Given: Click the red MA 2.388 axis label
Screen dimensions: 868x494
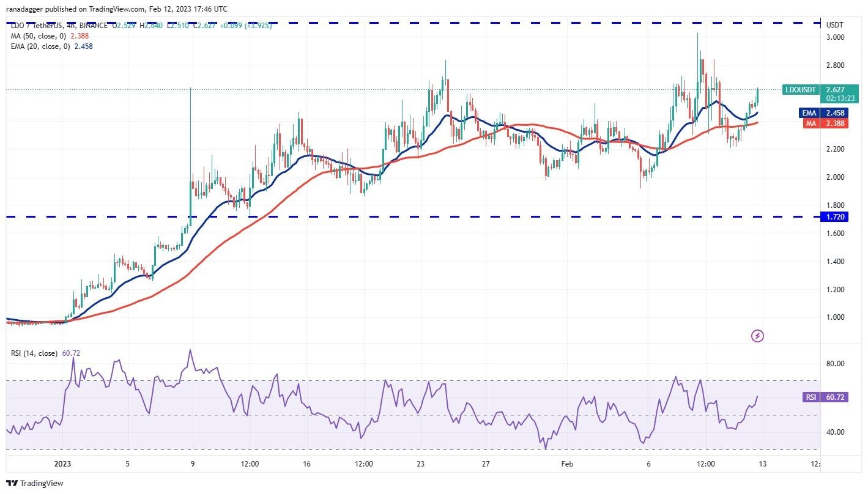Looking at the screenshot, I should point(823,123).
